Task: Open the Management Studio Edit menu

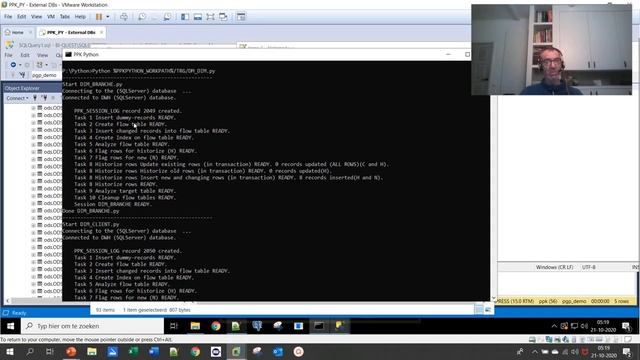Action: [25, 55]
